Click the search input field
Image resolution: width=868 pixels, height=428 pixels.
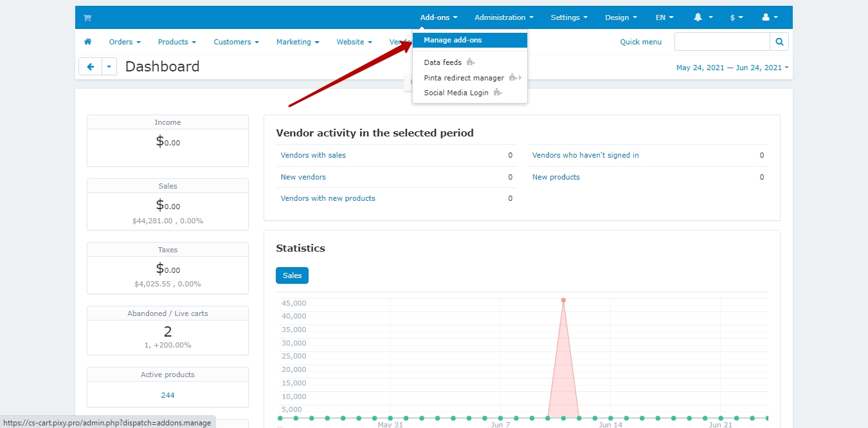(x=721, y=42)
